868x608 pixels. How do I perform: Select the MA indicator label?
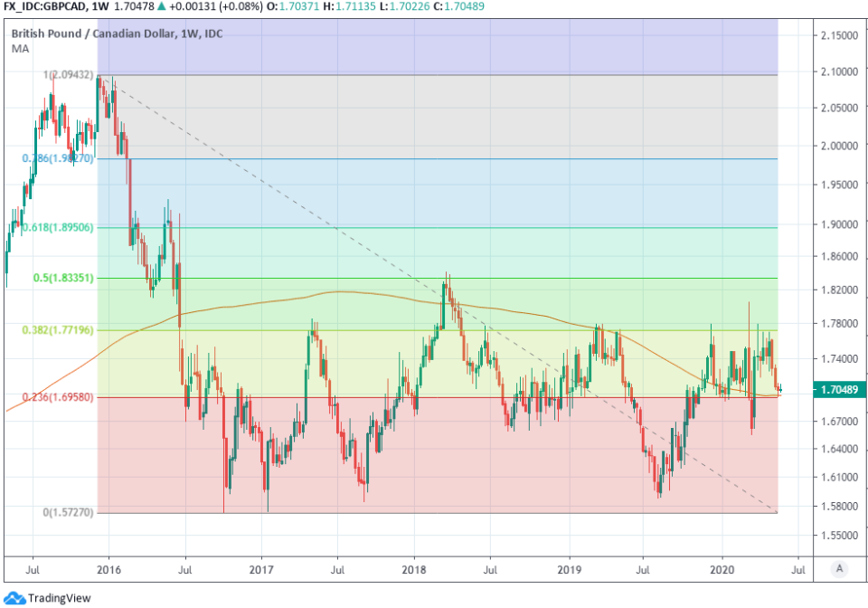pos(19,49)
